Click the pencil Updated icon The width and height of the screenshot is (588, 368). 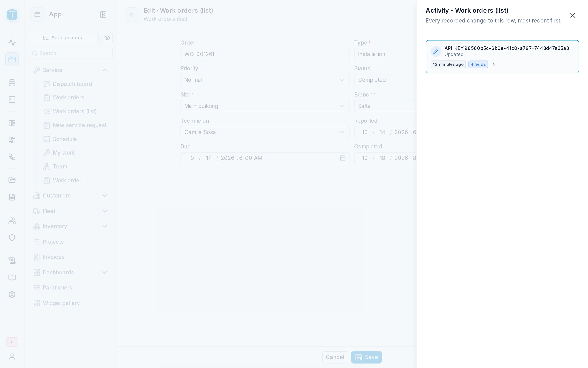pyautogui.click(x=436, y=51)
